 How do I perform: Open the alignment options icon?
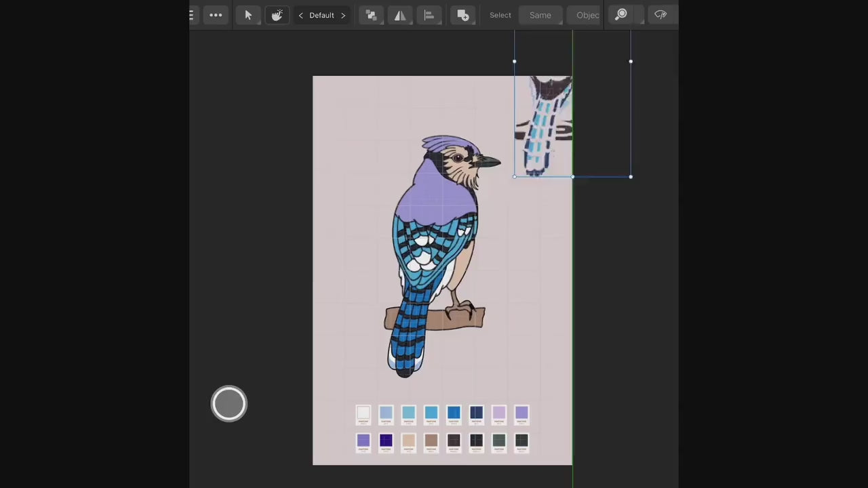click(429, 15)
